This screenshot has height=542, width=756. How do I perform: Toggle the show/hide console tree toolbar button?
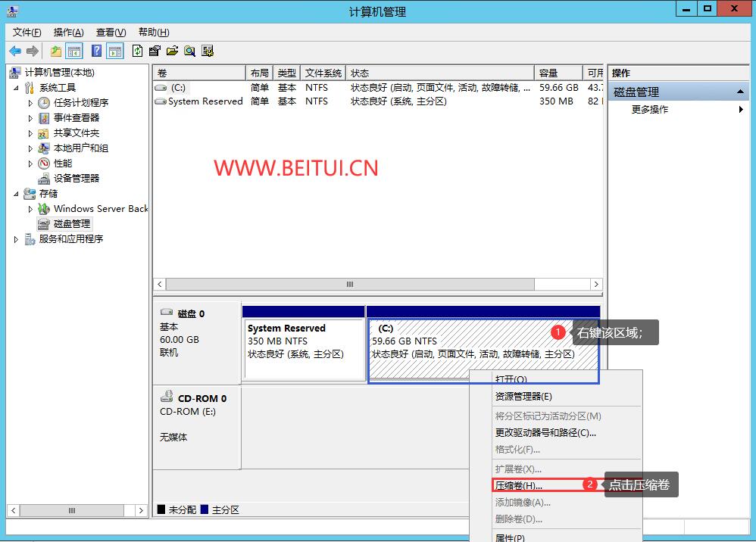click(74, 51)
